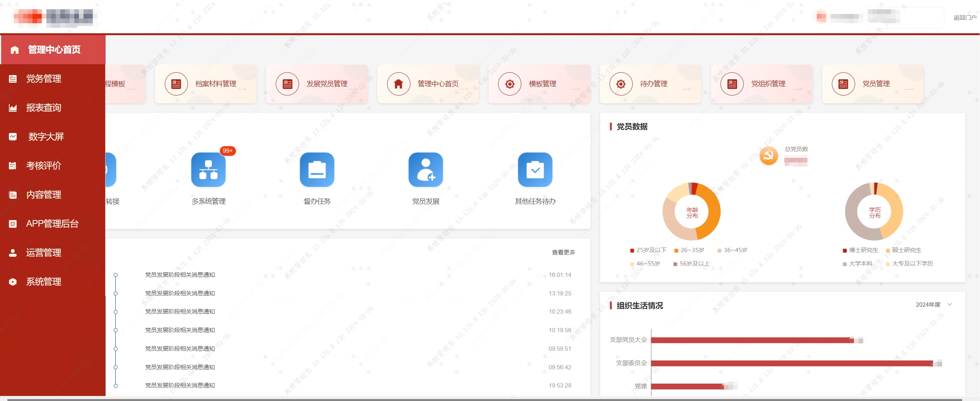
Task: Click the 党组织管理 card icon
Action: tap(732, 84)
